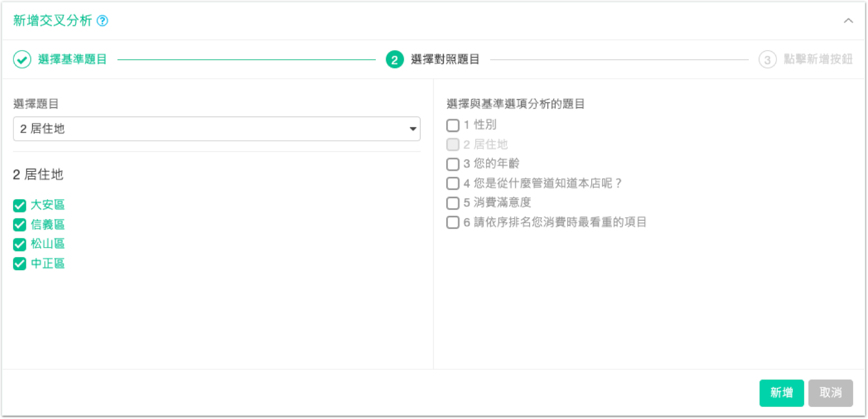Collapse the panel with top-right chevron

pyautogui.click(x=848, y=21)
